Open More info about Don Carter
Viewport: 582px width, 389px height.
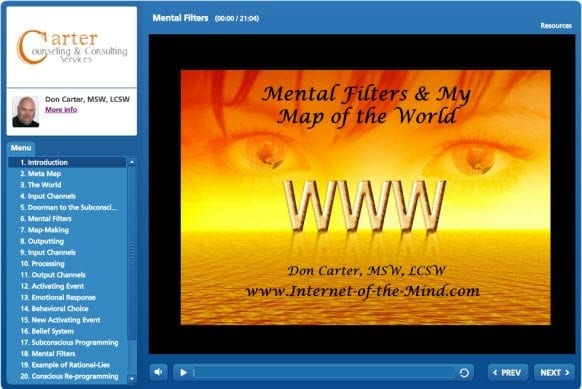[x=61, y=109]
